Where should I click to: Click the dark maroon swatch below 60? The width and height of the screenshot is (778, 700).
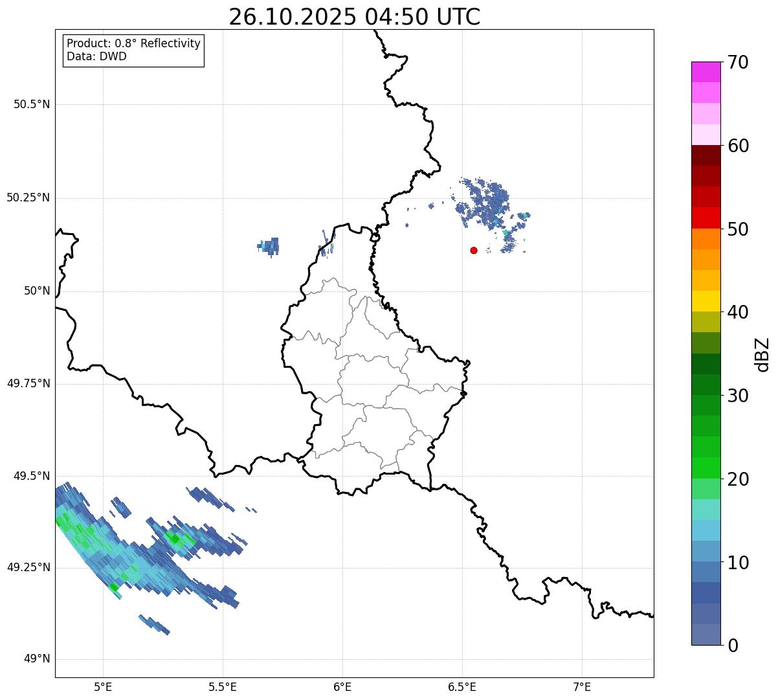[x=706, y=155]
